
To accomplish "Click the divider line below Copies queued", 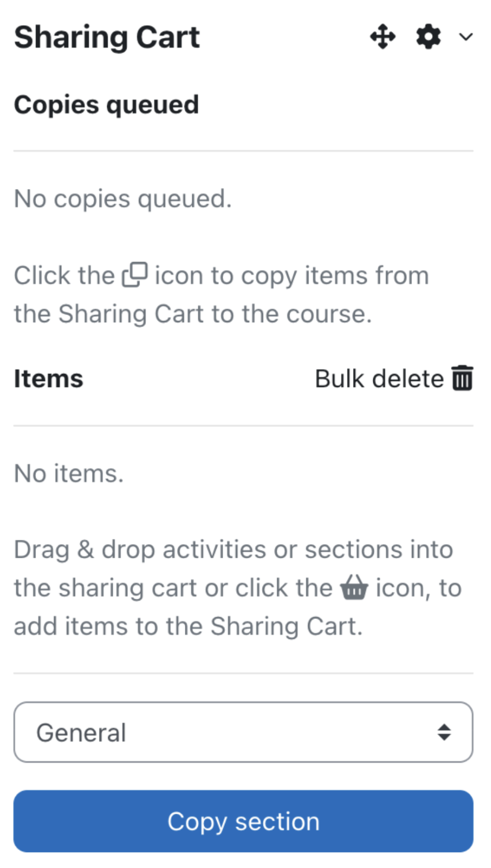I will (x=243, y=150).
